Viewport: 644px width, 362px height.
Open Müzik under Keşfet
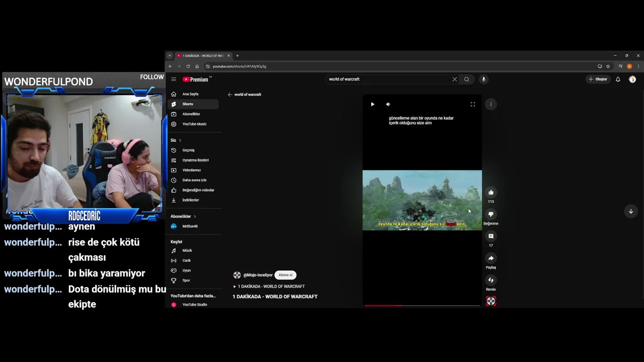coord(193,250)
